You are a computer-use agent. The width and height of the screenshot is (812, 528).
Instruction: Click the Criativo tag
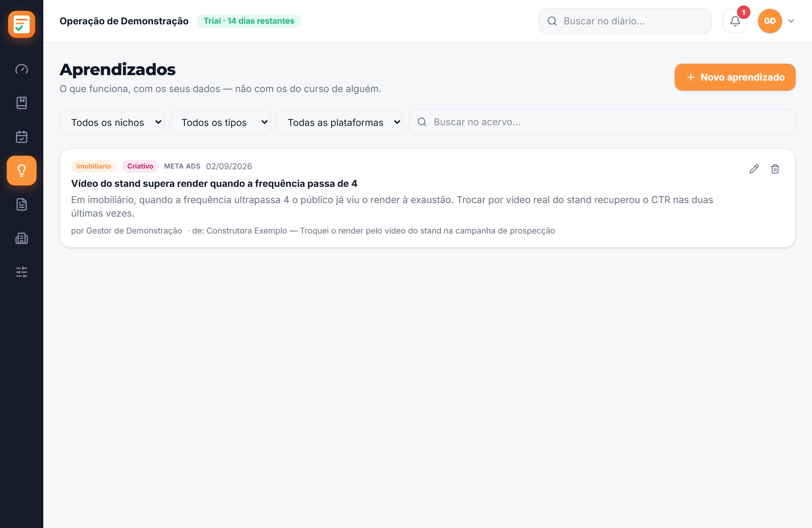(140, 166)
